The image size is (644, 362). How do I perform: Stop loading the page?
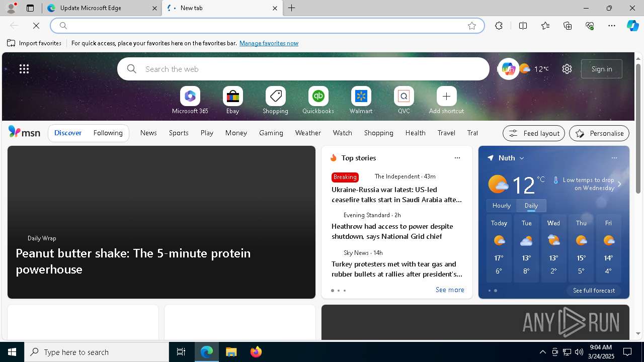tap(36, 26)
